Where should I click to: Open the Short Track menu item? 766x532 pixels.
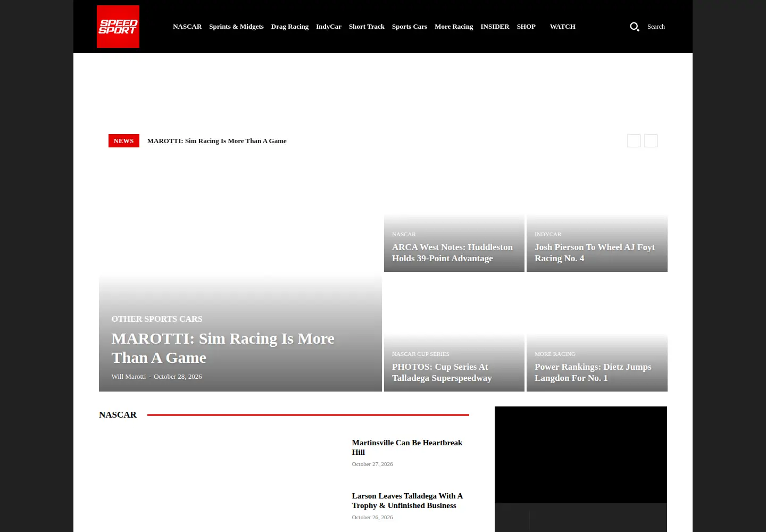pyautogui.click(x=367, y=27)
